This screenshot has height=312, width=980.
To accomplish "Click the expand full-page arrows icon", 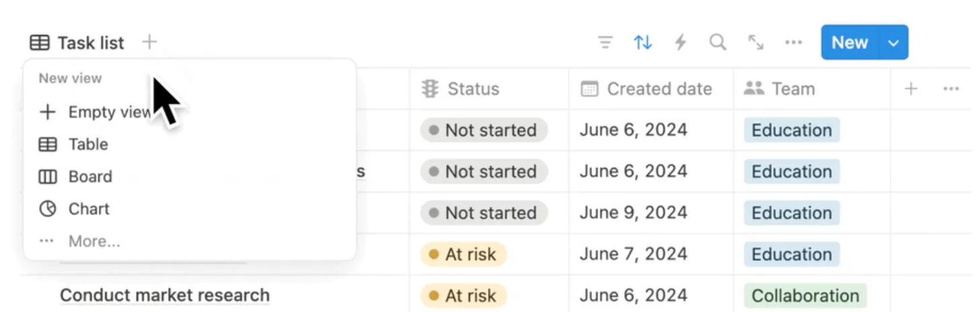I will (x=756, y=43).
